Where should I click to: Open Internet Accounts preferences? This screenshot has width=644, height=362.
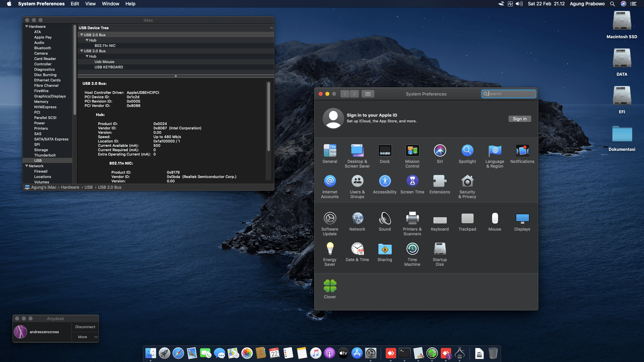click(330, 187)
